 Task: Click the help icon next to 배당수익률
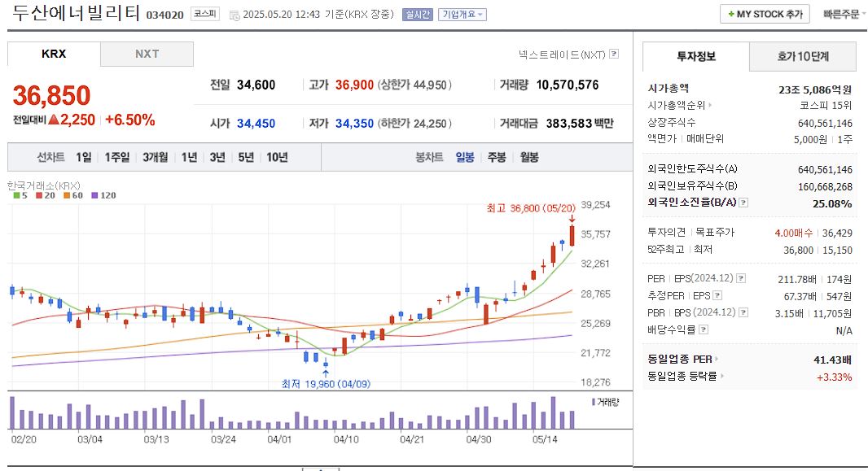(x=704, y=329)
